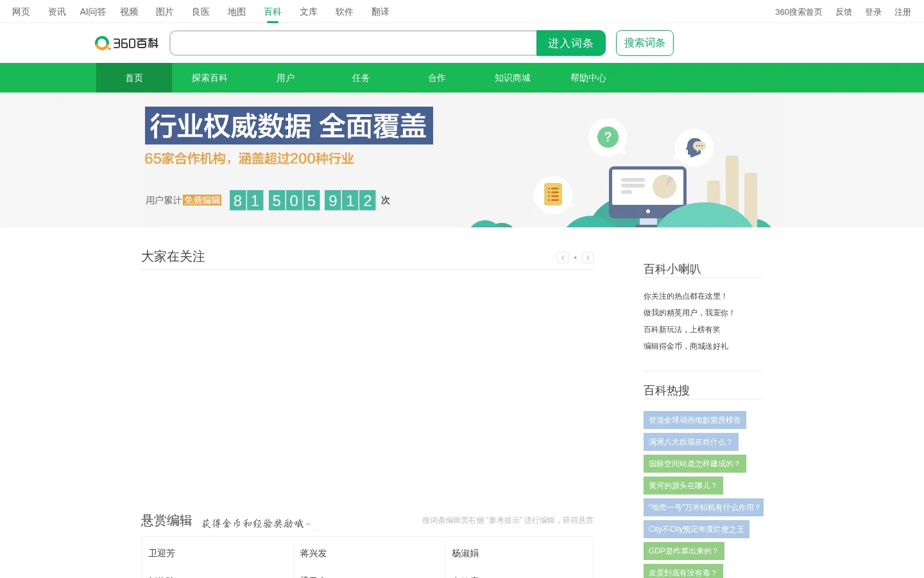Screen dimensions: 924x578
Task: Select 首页 in green navigation bar
Action: 134,78
